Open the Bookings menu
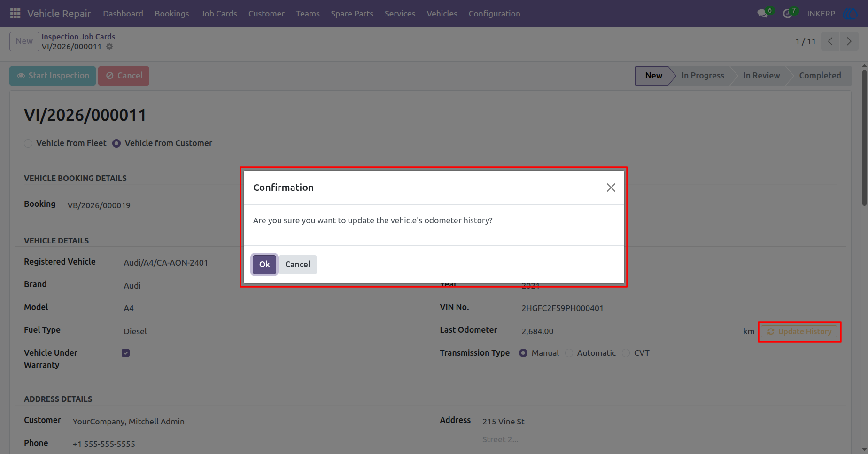This screenshot has width=868, height=454. (172, 14)
